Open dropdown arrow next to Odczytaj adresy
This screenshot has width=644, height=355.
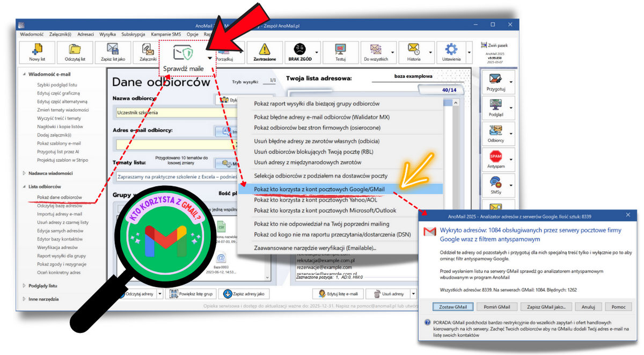coord(160,294)
